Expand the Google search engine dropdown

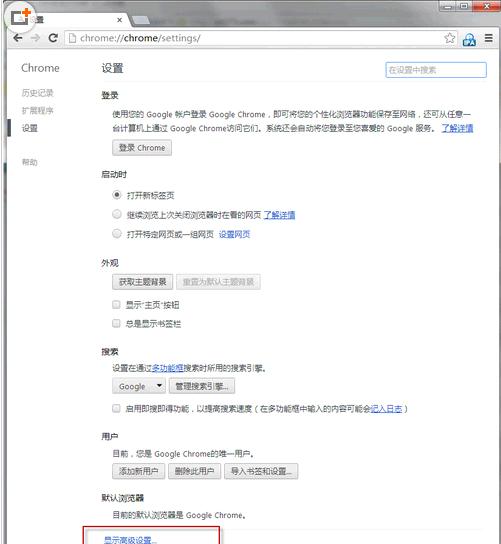[x=139, y=386]
